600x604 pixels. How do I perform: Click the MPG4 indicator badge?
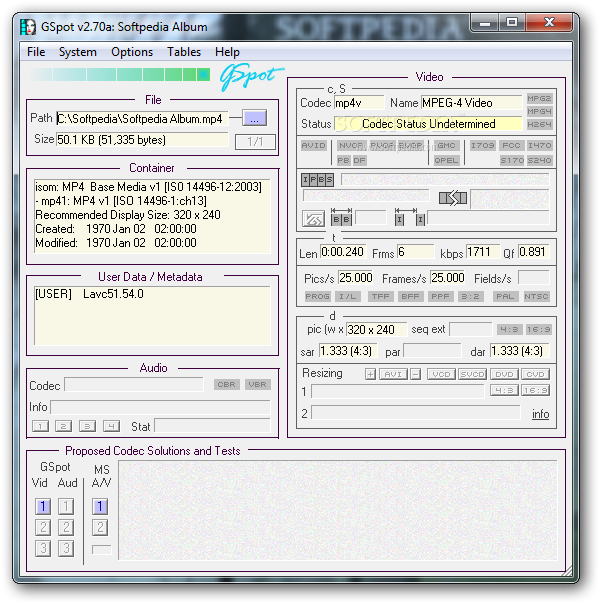[539, 111]
